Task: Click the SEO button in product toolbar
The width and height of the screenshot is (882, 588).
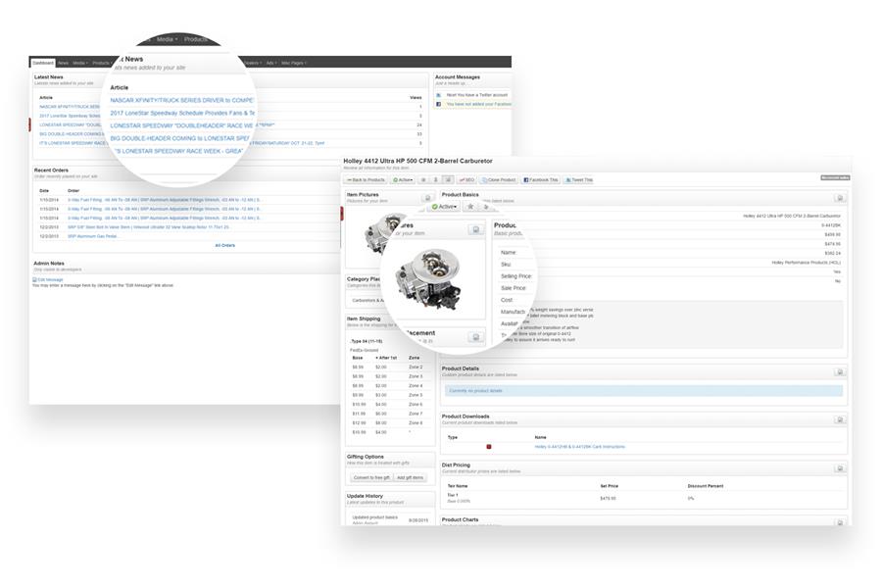Action: (466, 180)
